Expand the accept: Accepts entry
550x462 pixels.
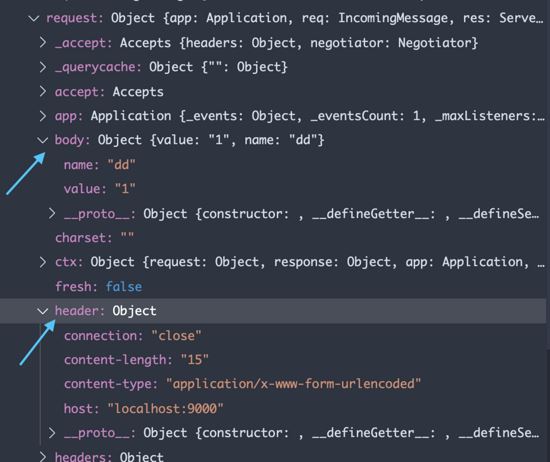(42, 91)
